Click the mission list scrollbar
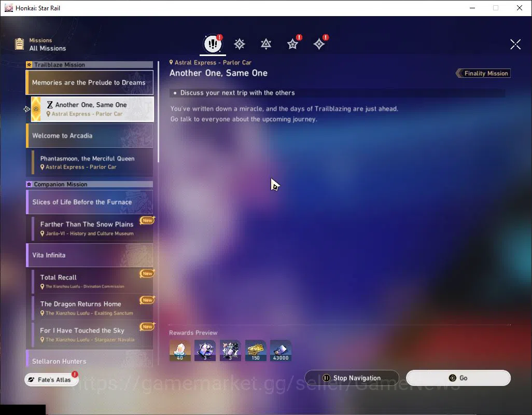 point(158,112)
